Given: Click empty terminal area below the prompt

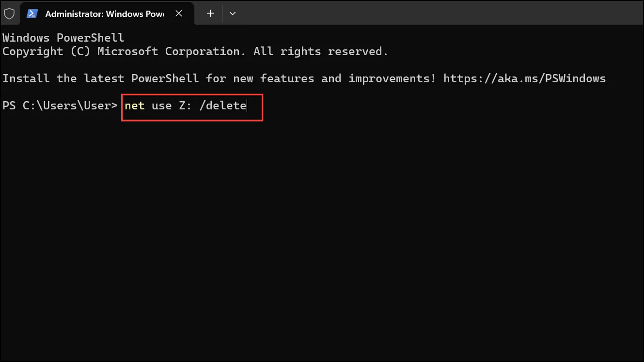Looking at the screenshot, I should 322,237.
